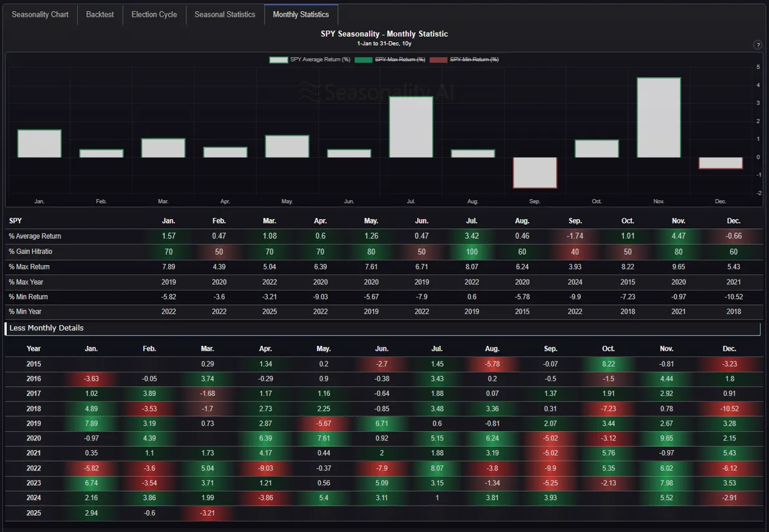Click the 2021 October value 5.76
Image resolution: width=769 pixels, height=532 pixels.
(609, 454)
